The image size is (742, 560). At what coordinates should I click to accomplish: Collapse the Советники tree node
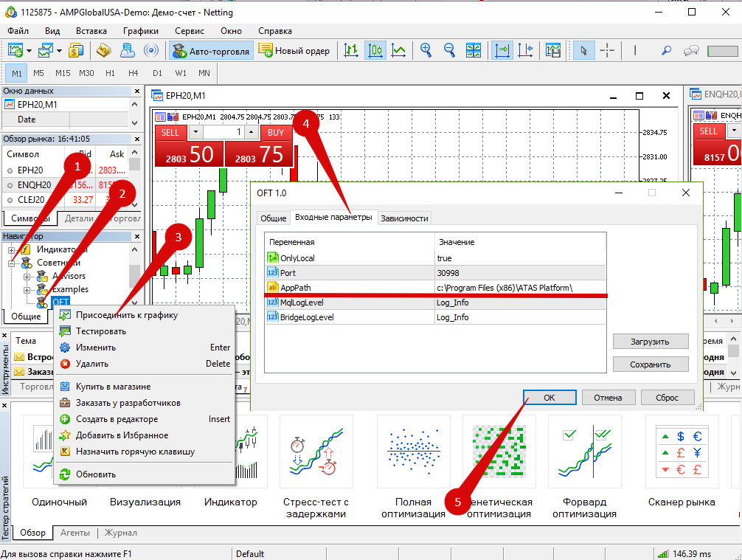(x=11, y=263)
